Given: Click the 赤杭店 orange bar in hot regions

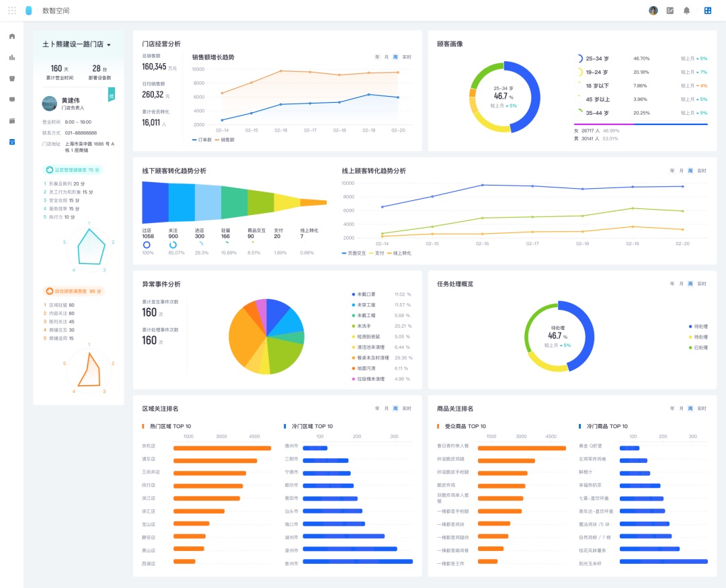Looking at the screenshot, I should (222, 448).
